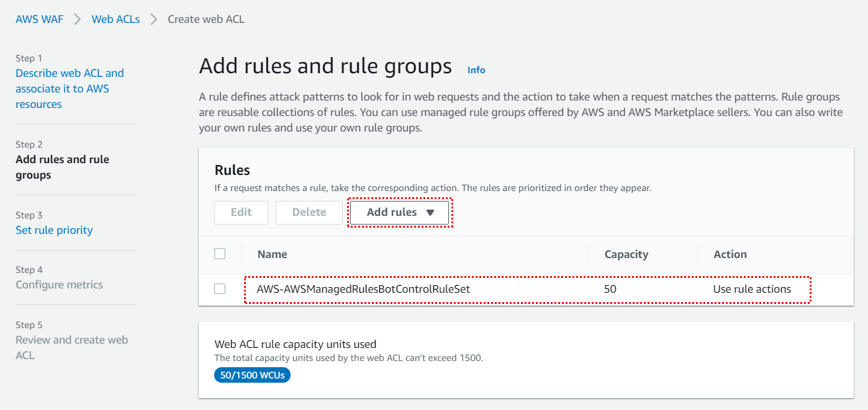868x410 pixels.
Task: Click Step 2 Add rules and rule groups
Action: [x=62, y=167]
